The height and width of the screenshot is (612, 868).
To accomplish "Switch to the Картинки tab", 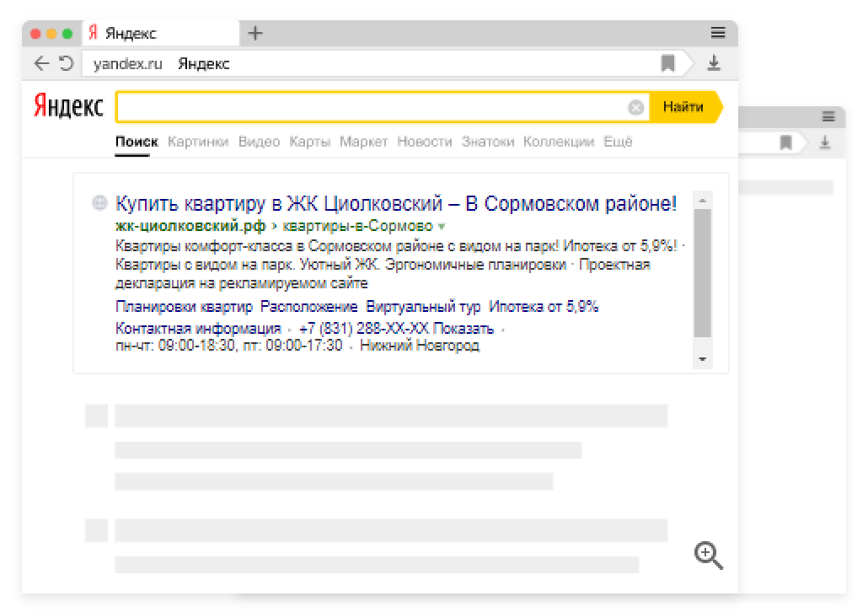I will [x=198, y=142].
